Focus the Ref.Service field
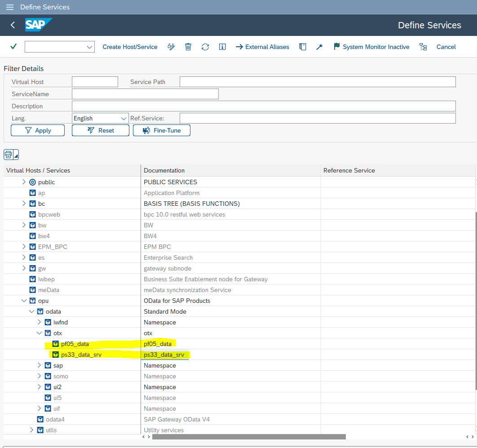This screenshot has height=448, width=477. 318,118
